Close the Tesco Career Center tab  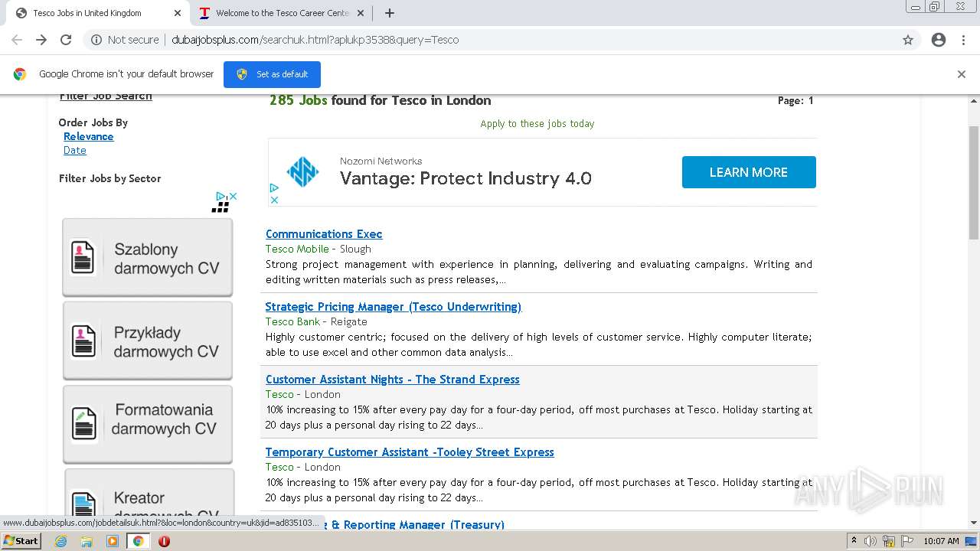coord(360,13)
